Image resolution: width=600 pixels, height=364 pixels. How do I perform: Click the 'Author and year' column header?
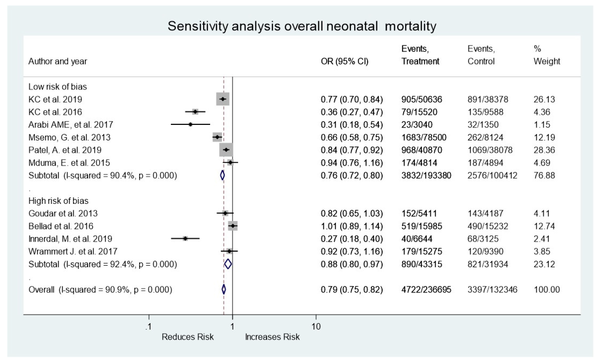(58, 61)
